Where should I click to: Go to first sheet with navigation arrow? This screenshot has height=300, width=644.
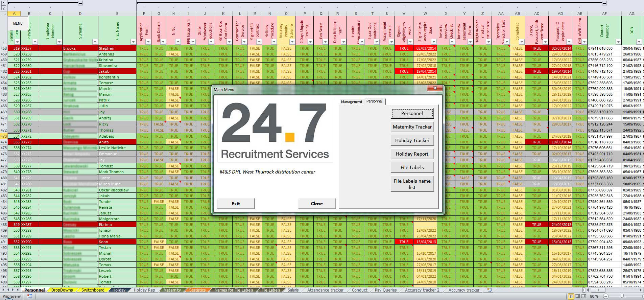(3, 290)
